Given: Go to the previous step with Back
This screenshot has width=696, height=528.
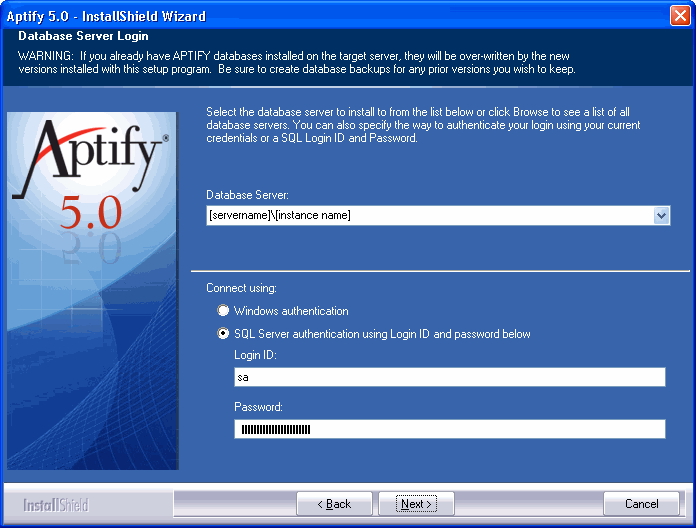Looking at the screenshot, I should (334, 504).
